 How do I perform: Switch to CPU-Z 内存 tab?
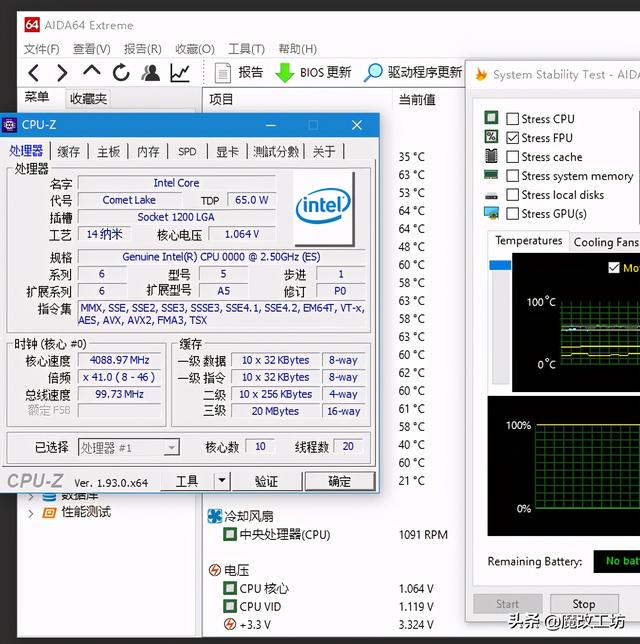coord(148,152)
